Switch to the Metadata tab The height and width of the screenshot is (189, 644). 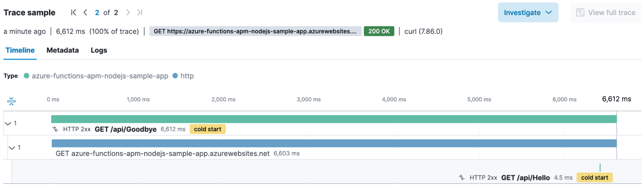[x=62, y=50]
